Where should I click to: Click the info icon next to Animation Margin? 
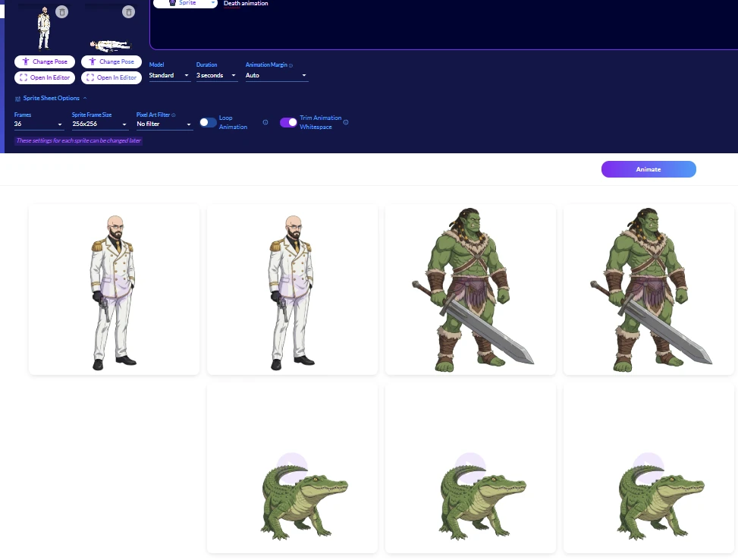tap(290, 64)
